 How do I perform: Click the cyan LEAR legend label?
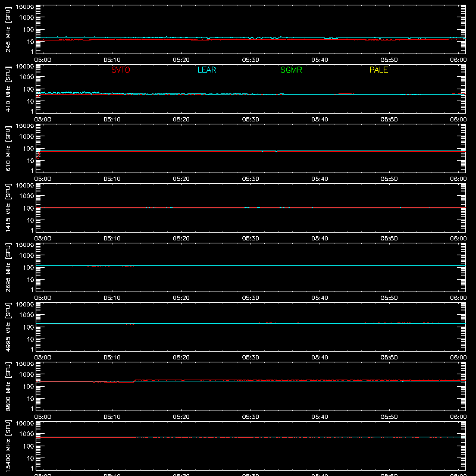tap(206, 70)
